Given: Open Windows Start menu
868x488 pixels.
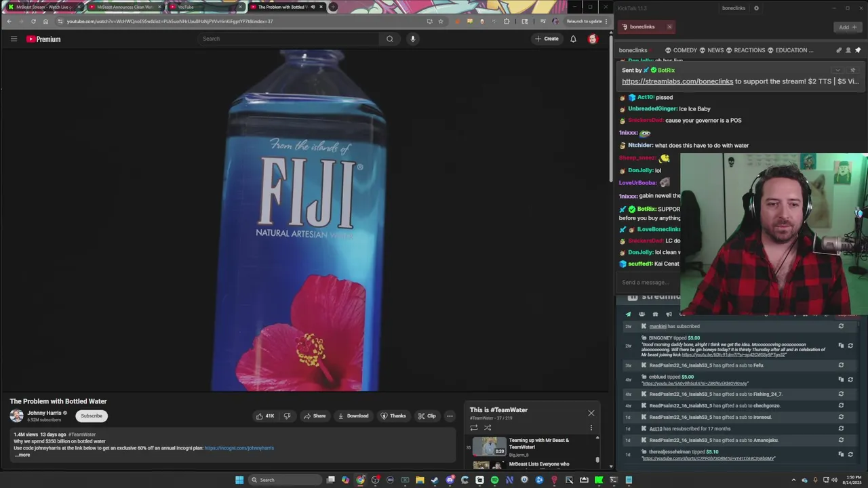Looking at the screenshot, I should [x=239, y=480].
